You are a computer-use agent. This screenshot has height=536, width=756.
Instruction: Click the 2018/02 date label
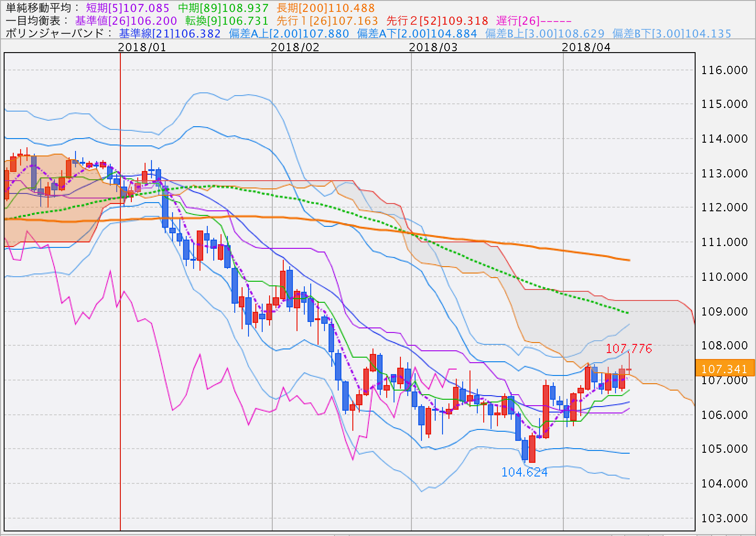coord(295,47)
